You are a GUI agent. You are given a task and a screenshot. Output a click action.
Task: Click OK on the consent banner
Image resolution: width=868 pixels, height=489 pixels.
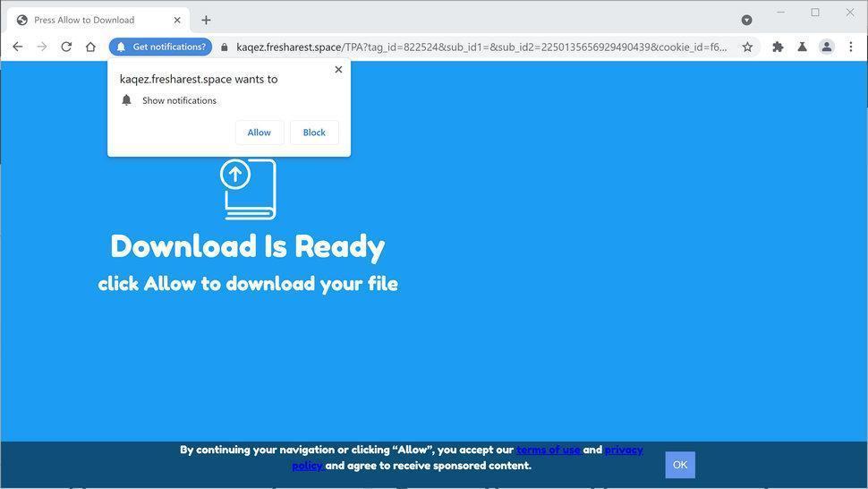pyautogui.click(x=680, y=465)
